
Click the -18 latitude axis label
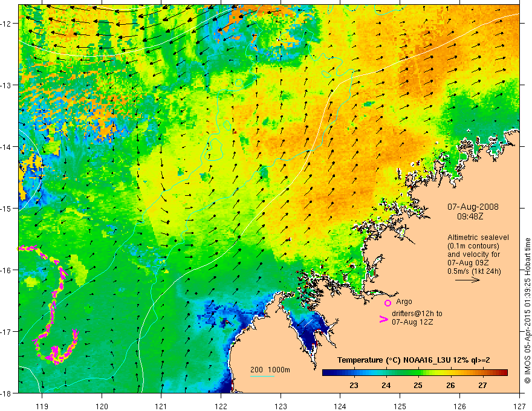[x=6, y=393]
